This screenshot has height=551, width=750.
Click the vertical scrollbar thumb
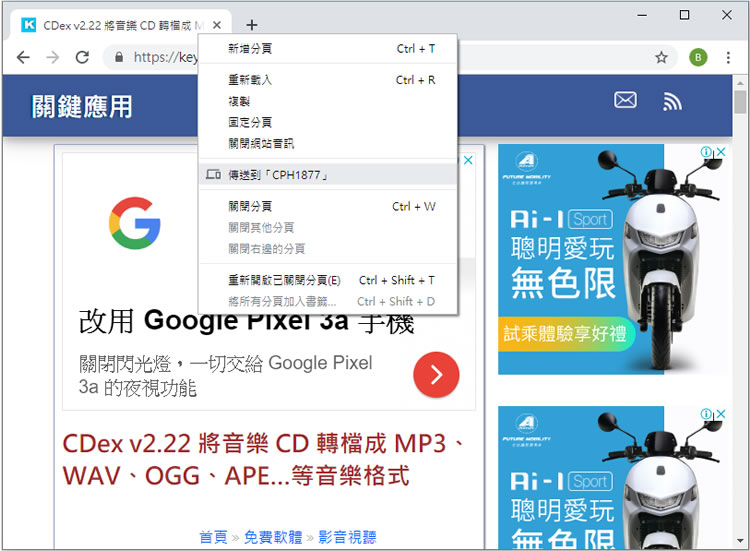[x=740, y=102]
